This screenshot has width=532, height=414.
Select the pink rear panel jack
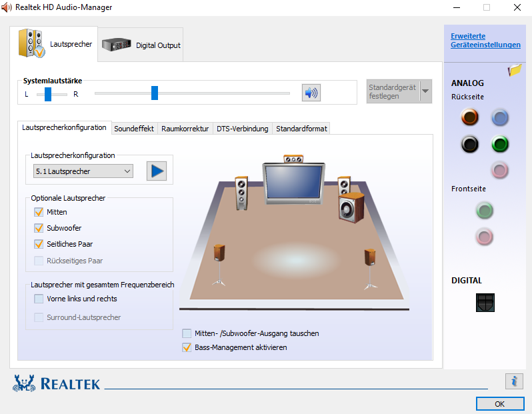[500, 171]
